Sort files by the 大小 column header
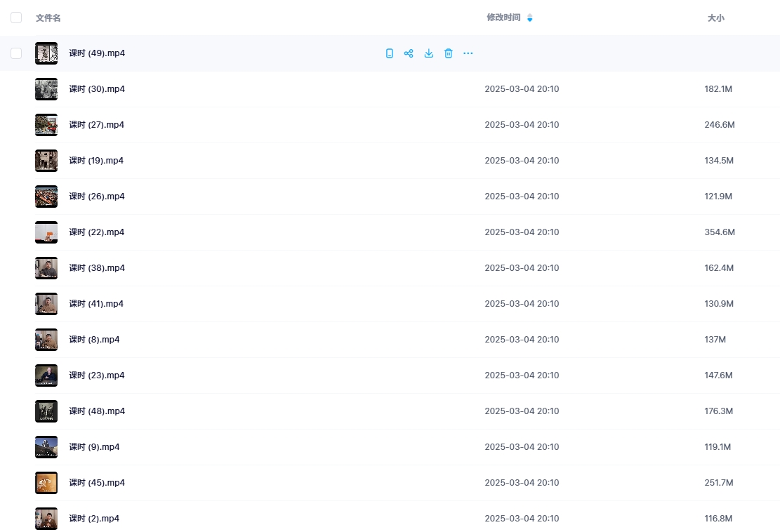The height and width of the screenshot is (532, 780). click(x=715, y=18)
